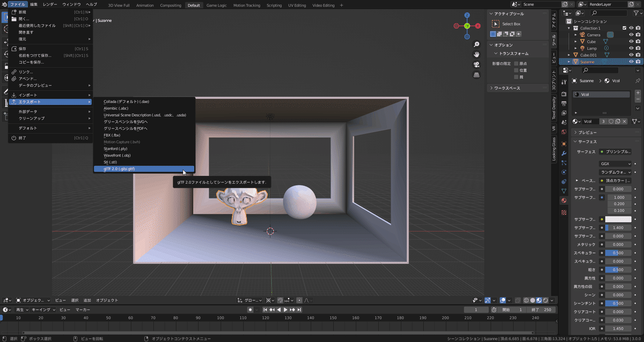
Task: Open the GGX distribution dropdown
Action: pos(616,164)
